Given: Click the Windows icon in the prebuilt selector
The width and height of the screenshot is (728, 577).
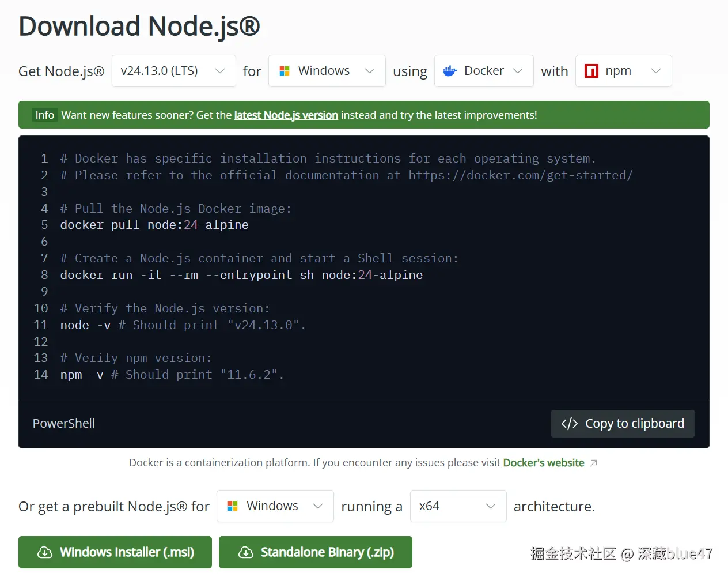Looking at the screenshot, I should (233, 506).
